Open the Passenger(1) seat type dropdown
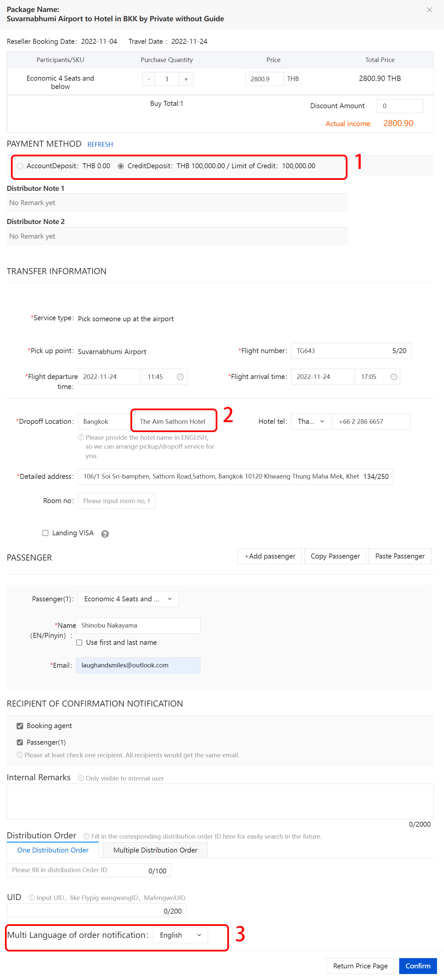The height and width of the screenshot is (980, 444). pos(128,599)
